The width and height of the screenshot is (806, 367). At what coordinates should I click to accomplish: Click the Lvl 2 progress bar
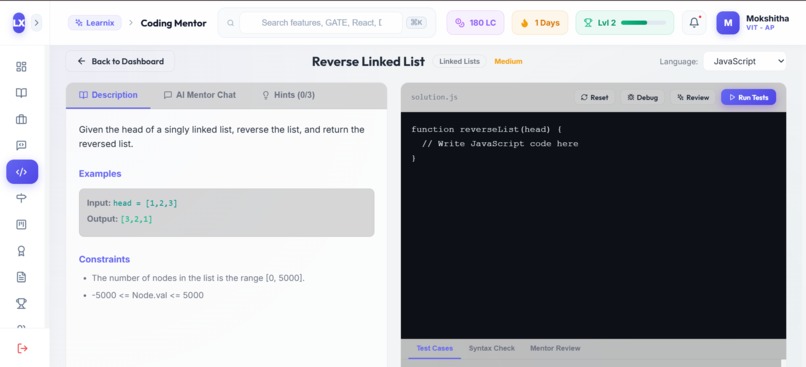(x=643, y=23)
